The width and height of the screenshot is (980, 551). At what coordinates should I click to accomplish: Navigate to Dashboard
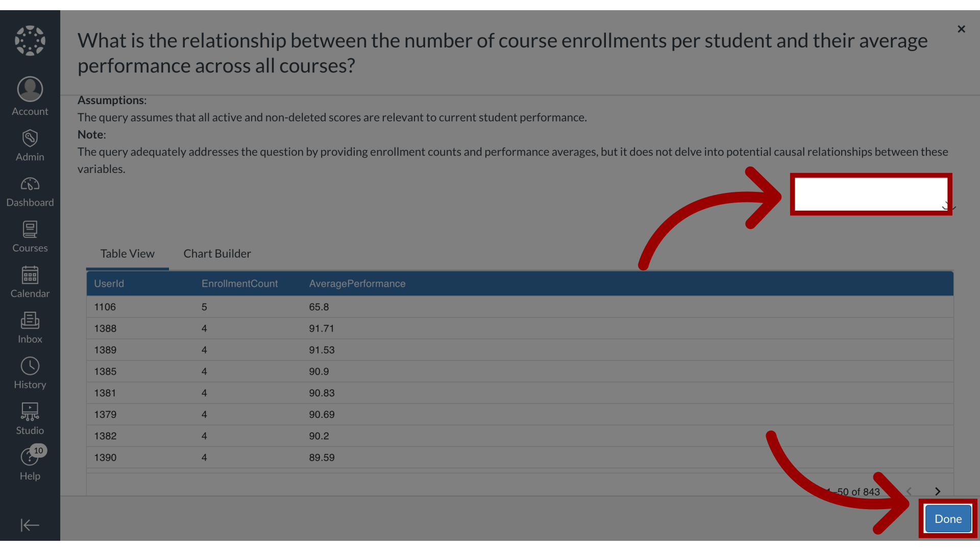point(30,191)
